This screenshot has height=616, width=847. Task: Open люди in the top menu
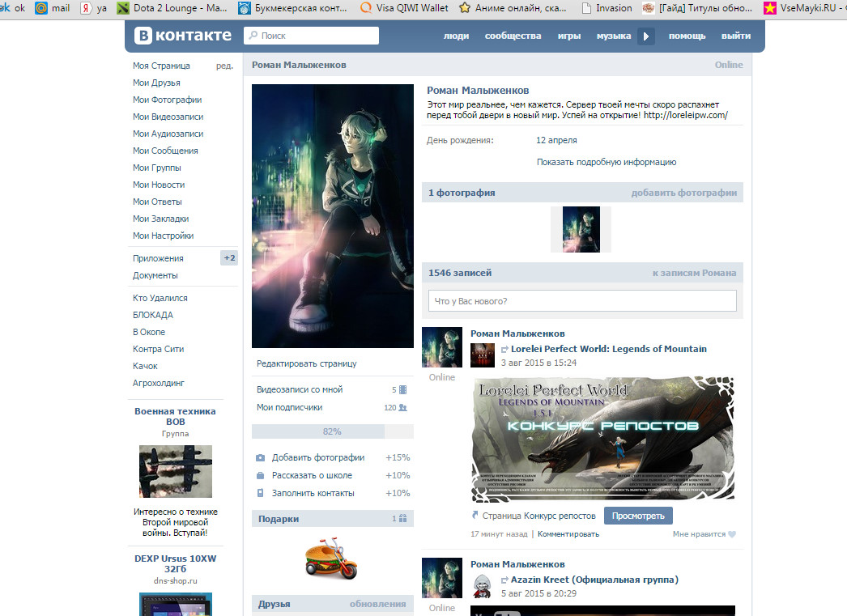456,36
